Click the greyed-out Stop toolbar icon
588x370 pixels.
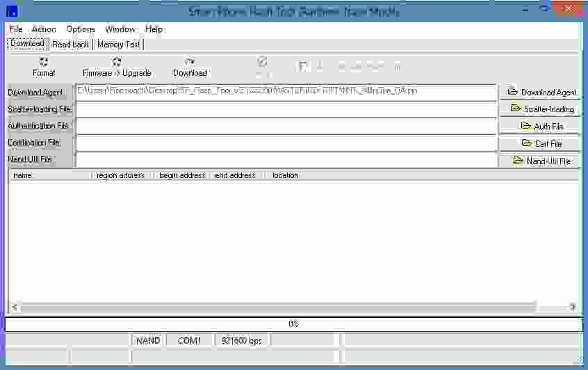[x=262, y=61]
